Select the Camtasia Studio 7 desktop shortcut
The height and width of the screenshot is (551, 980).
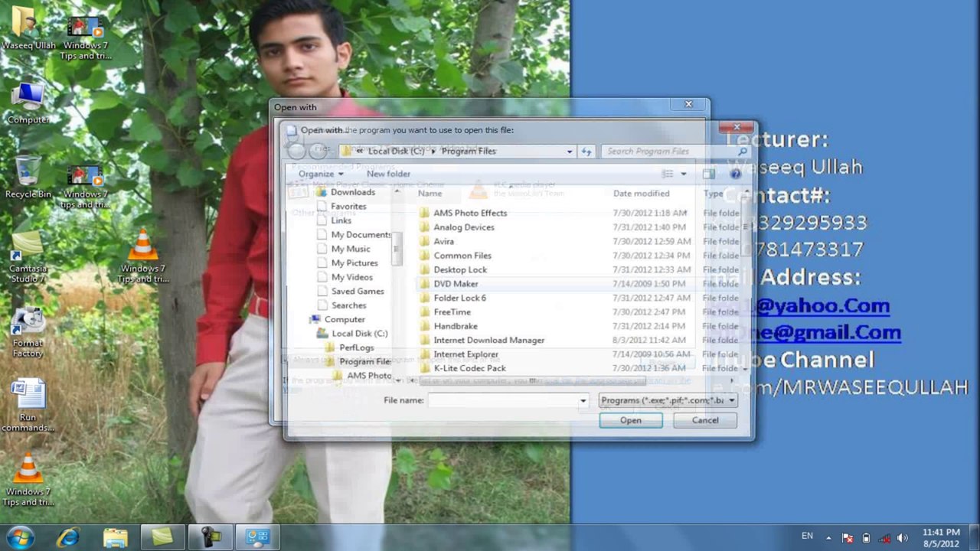click(28, 256)
